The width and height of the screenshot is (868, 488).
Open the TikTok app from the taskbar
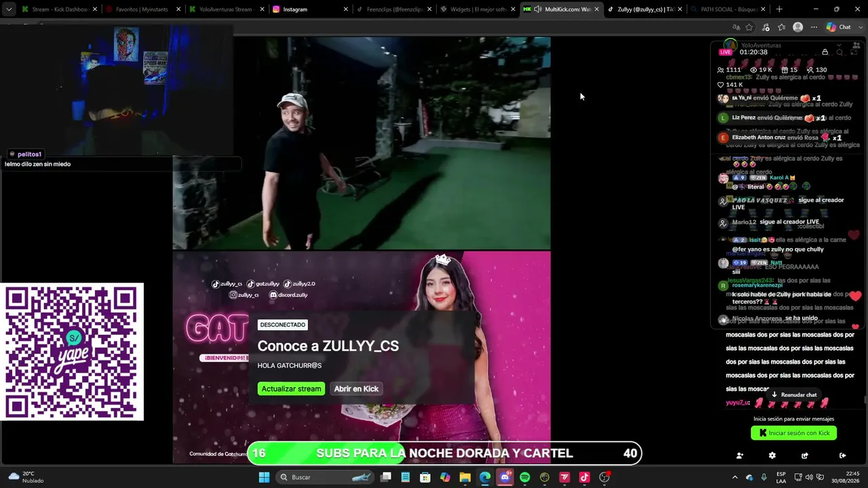[x=585, y=477]
